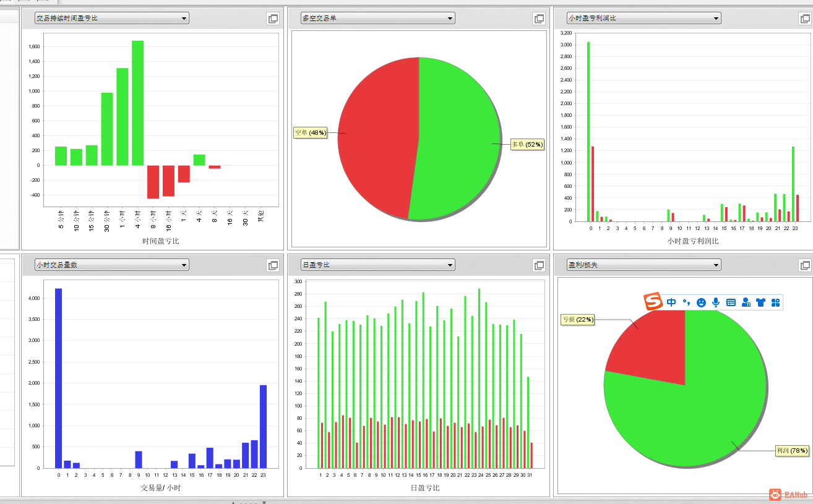Image resolution: width=813 pixels, height=504 pixels.
Task: Click the 4,000 y-axis value
Action: 33,298
